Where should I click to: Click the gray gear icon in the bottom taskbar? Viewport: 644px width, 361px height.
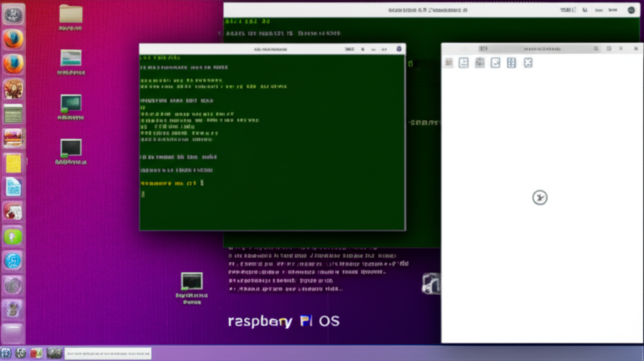(x=20, y=353)
